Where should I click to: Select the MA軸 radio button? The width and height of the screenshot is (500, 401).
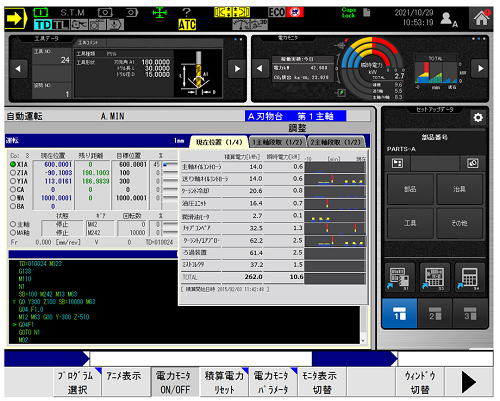(13, 232)
